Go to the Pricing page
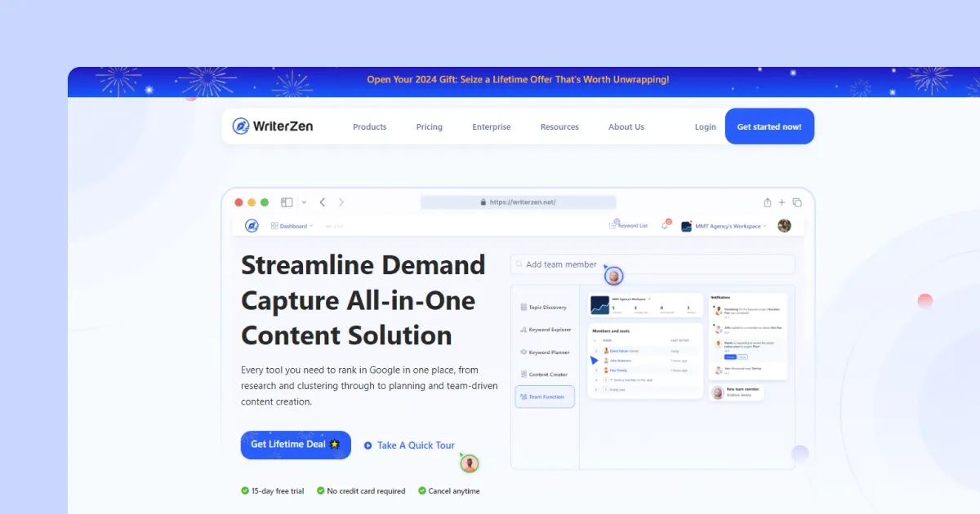 point(430,126)
